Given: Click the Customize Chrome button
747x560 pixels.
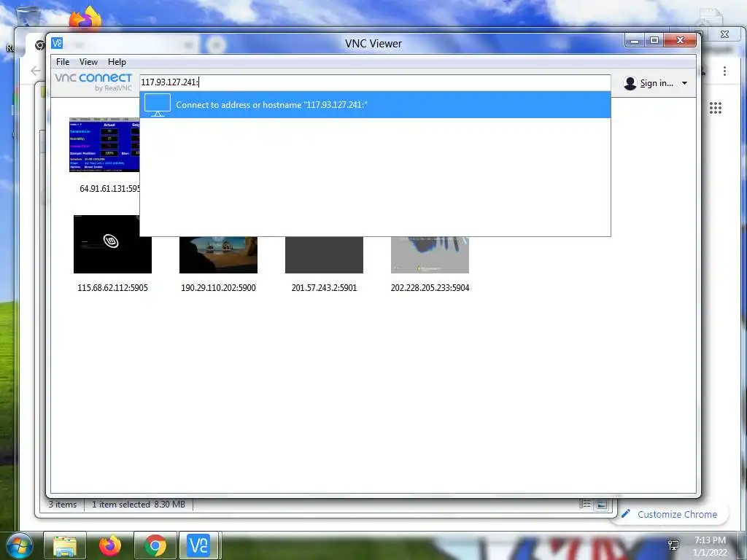Looking at the screenshot, I should (670, 514).
